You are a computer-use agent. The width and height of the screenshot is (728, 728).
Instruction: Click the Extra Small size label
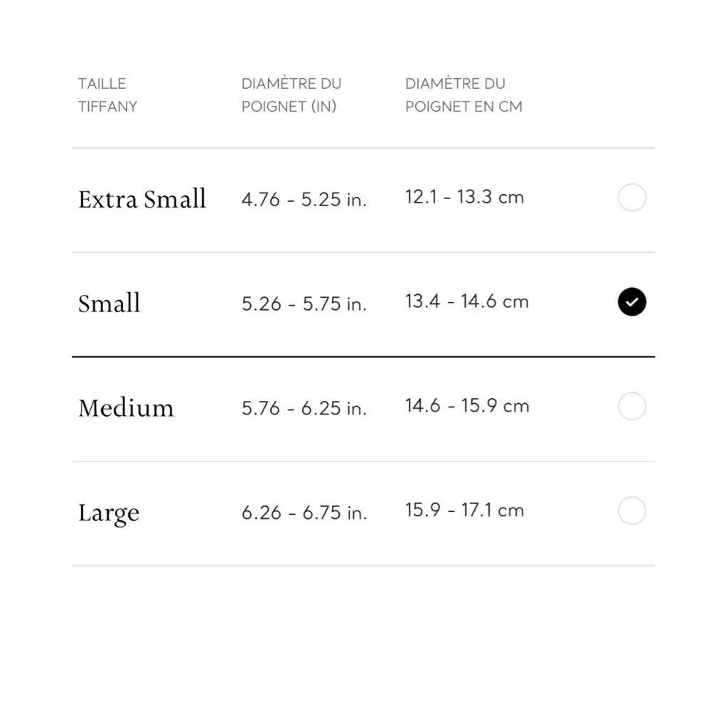pos(142,199)
